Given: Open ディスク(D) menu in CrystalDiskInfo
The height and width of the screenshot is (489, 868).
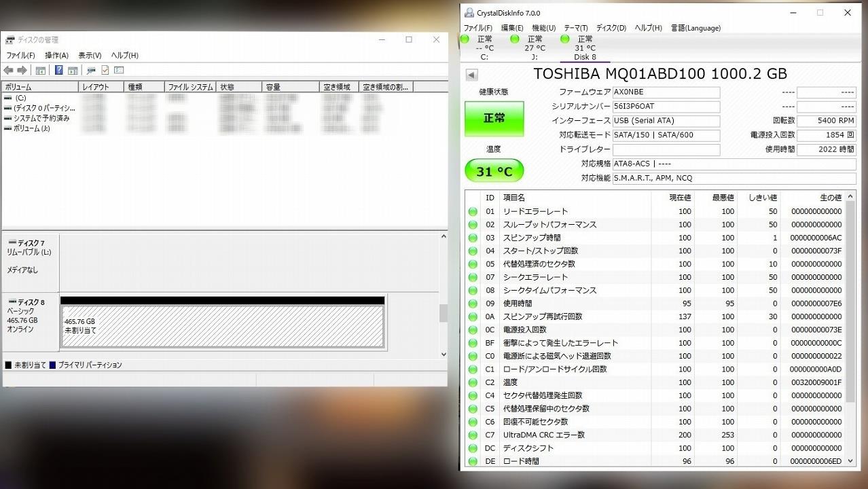Looking at the screenshot, I should pos(611,28).
